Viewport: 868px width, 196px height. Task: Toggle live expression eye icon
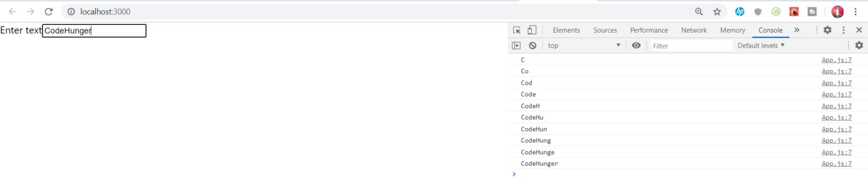[636, 46]
